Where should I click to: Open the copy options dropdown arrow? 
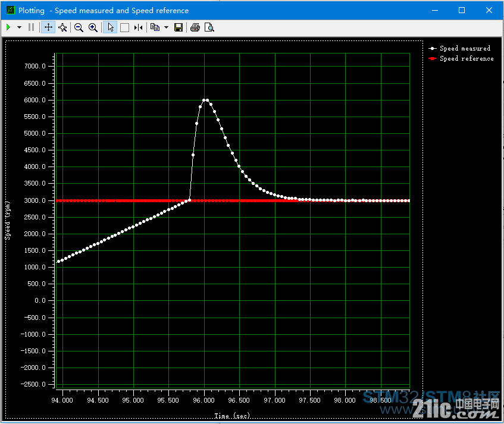pos(166,27)
